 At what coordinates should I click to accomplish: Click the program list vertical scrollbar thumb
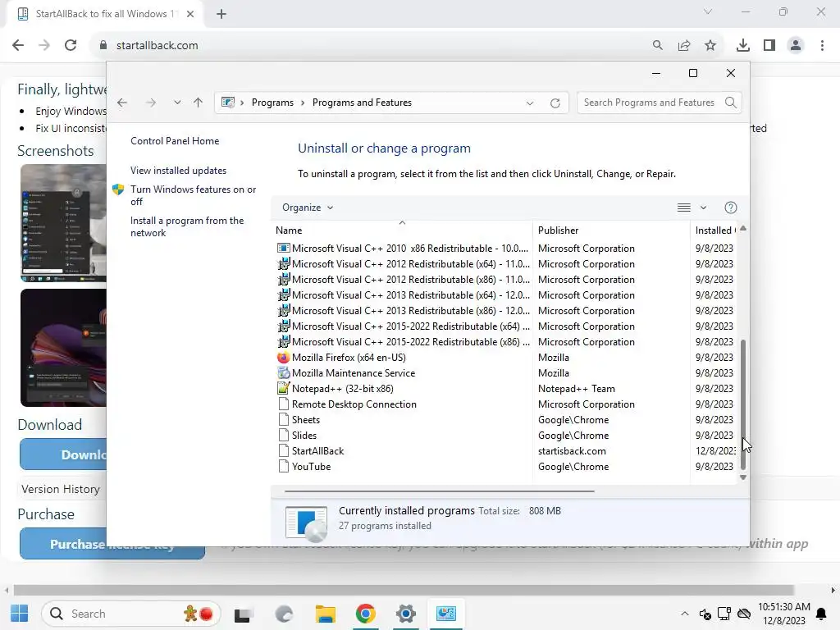[x=743, y=404]
